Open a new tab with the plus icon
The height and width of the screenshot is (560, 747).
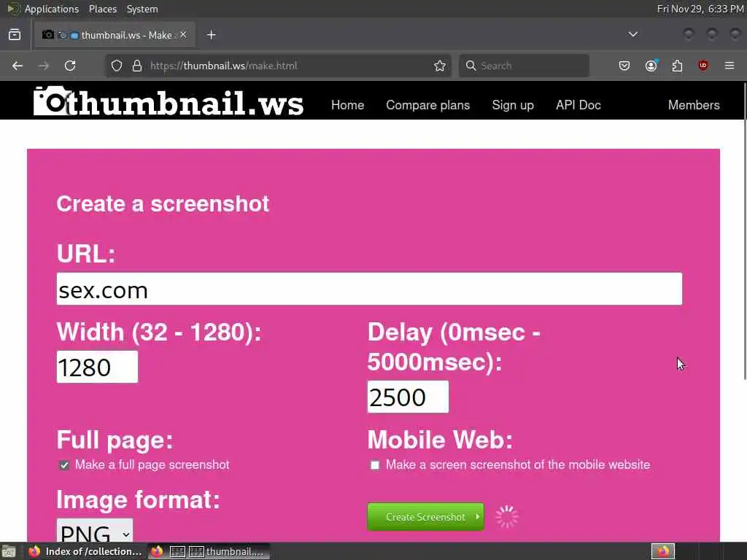(x=212, y=35)
